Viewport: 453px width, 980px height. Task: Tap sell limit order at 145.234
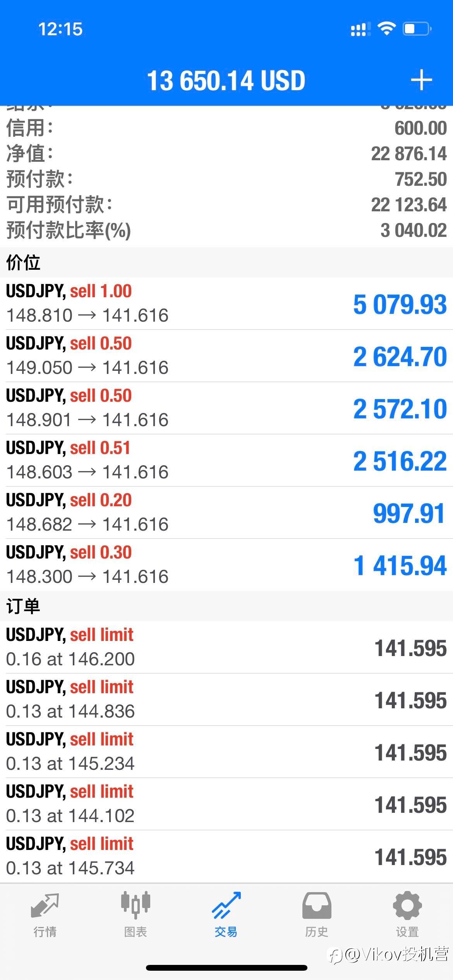pyautogui.click(x=226, y=752)
